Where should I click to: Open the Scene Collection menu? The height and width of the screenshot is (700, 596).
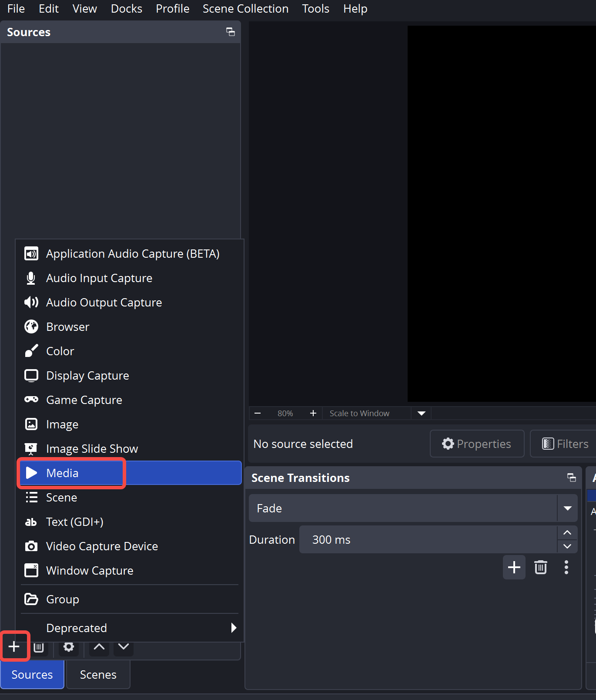[245, 9]
